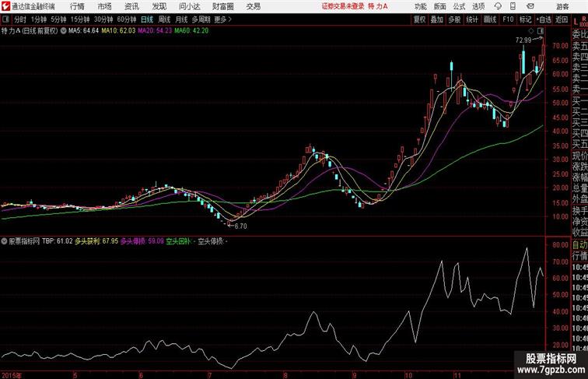This screenshot has height=379, width=588.
Task: Click the 多头停损: 59.09 value
Action: pyautogui.click(x=142, y=241)
